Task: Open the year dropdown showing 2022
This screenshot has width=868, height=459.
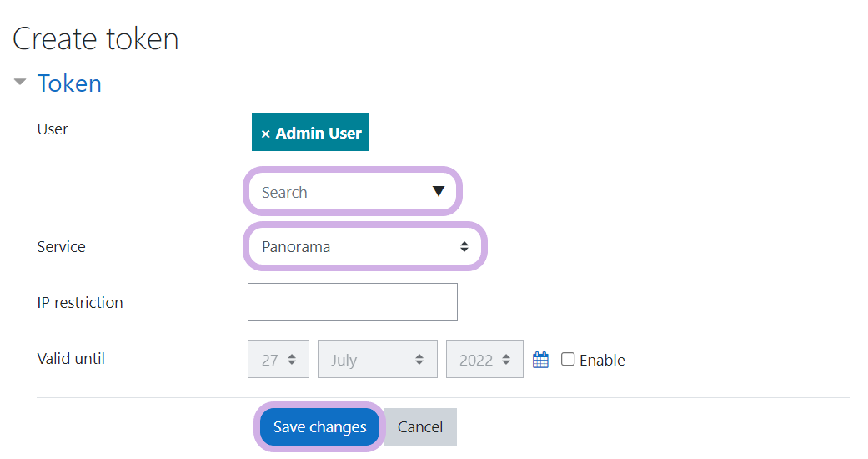Action: coord(484,360)
